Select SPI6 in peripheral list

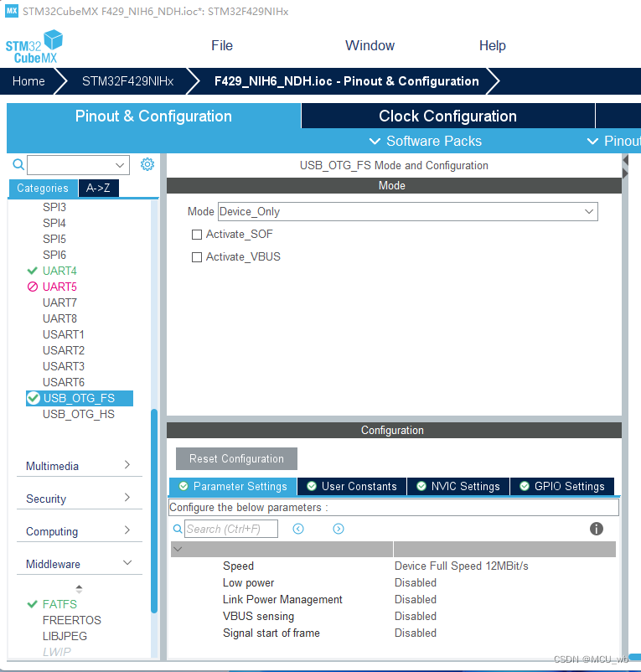[54, 255]
